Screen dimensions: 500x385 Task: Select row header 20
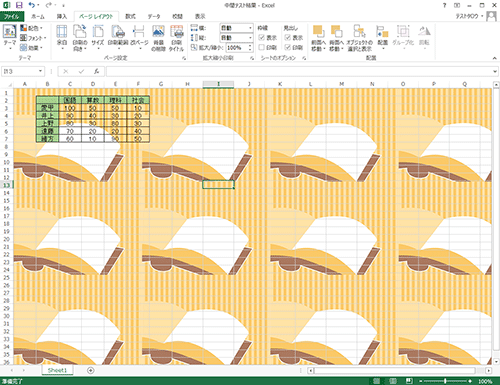point(7,239)
